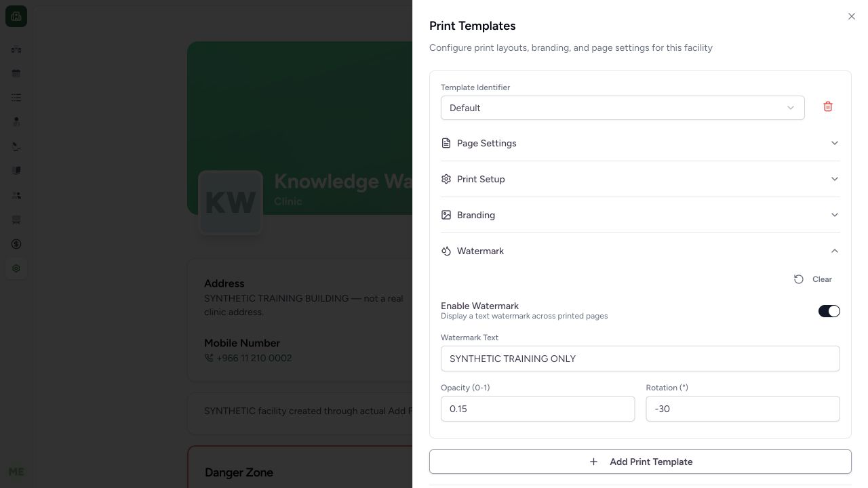Expand the Branding chevron
868x488 pixels.
pos(835,215)
